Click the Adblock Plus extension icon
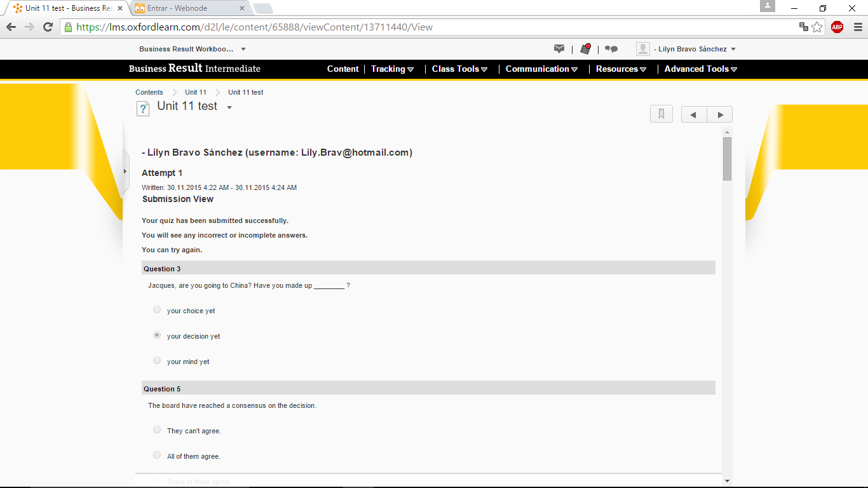The image size is (868, 488). [x=837, y=27]
